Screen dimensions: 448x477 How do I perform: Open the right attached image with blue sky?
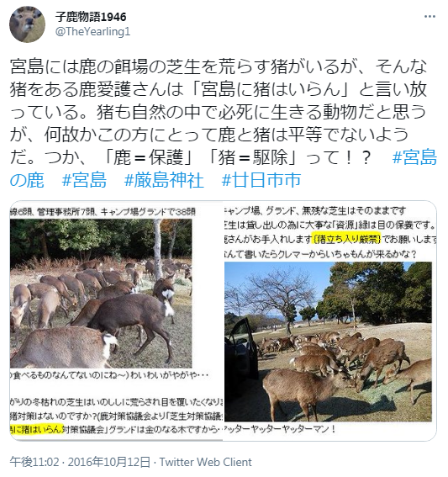[330, 321]
